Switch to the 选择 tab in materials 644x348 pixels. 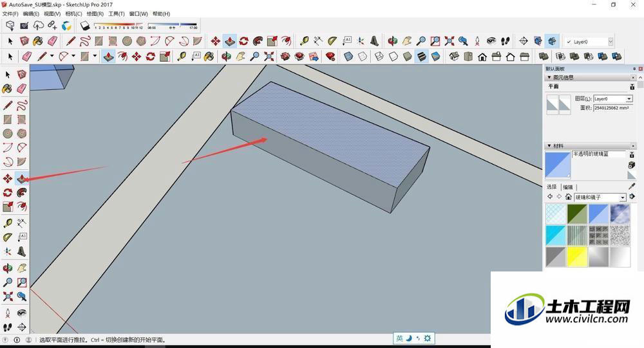552,187
